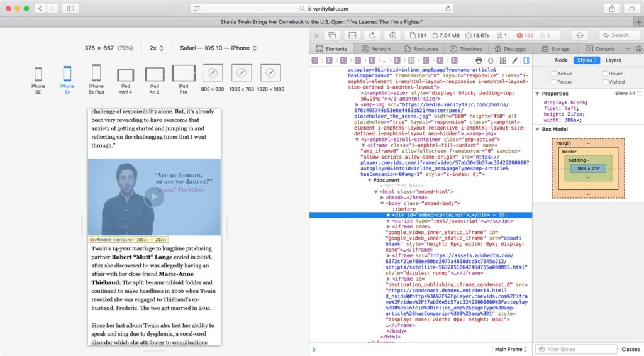Click the paint brush icon in DOM toolbar
Image resolution: width=644 pixels, height=356 pixels.
tap(514, 60)
